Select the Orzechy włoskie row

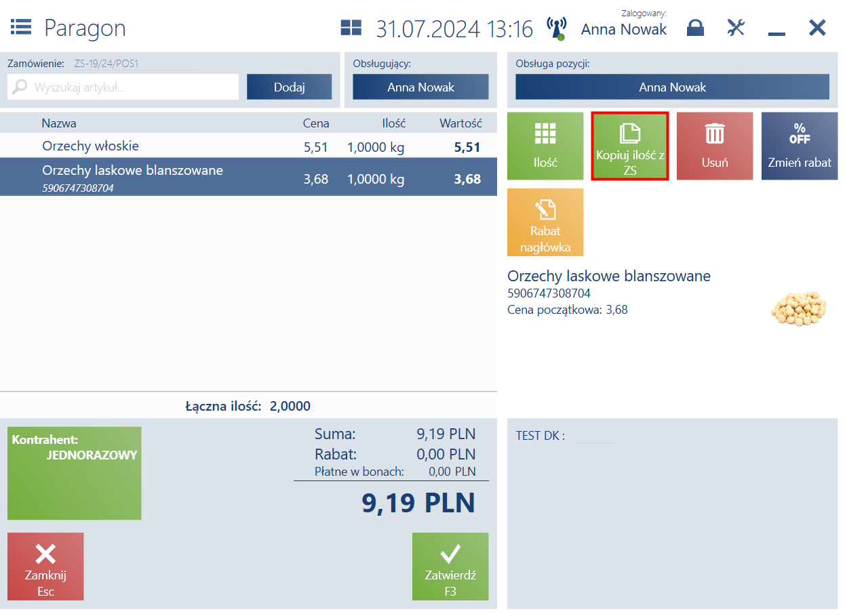248,146
